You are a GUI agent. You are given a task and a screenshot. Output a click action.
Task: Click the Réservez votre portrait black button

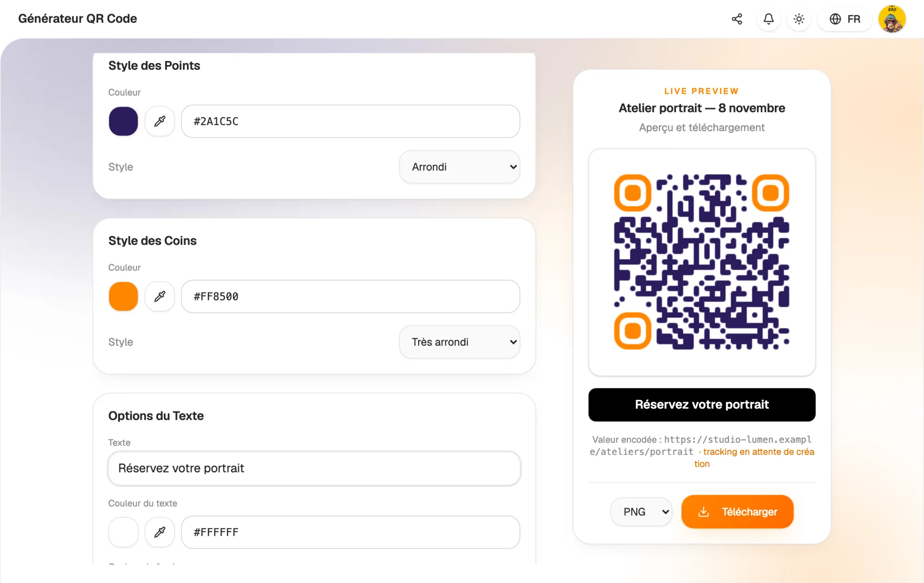(x=702, y=405)
